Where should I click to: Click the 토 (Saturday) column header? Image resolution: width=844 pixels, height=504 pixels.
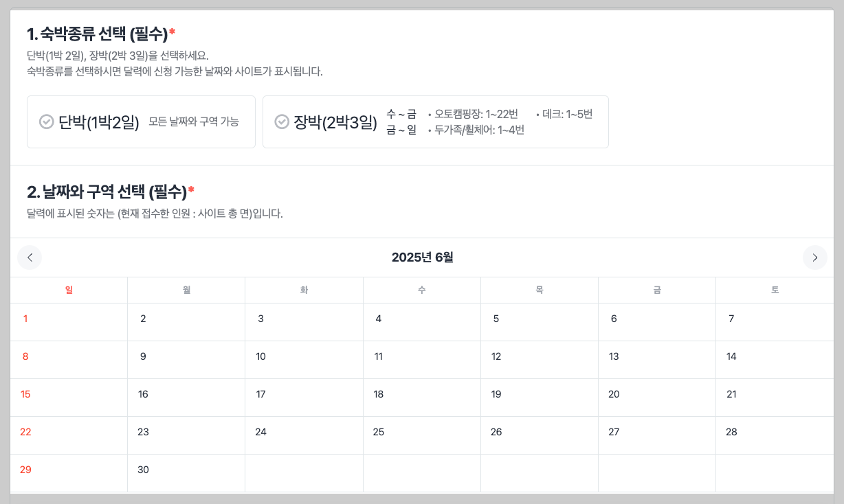[x=775, y=289]
